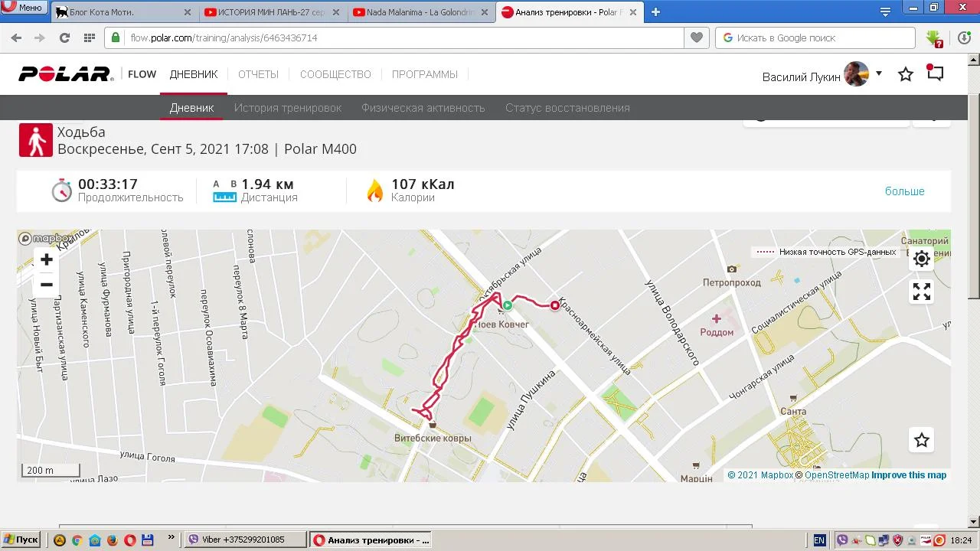Click the route start marker
This screenshot has width=980, height=551.
pyautogui.click(x=506, y=305)
